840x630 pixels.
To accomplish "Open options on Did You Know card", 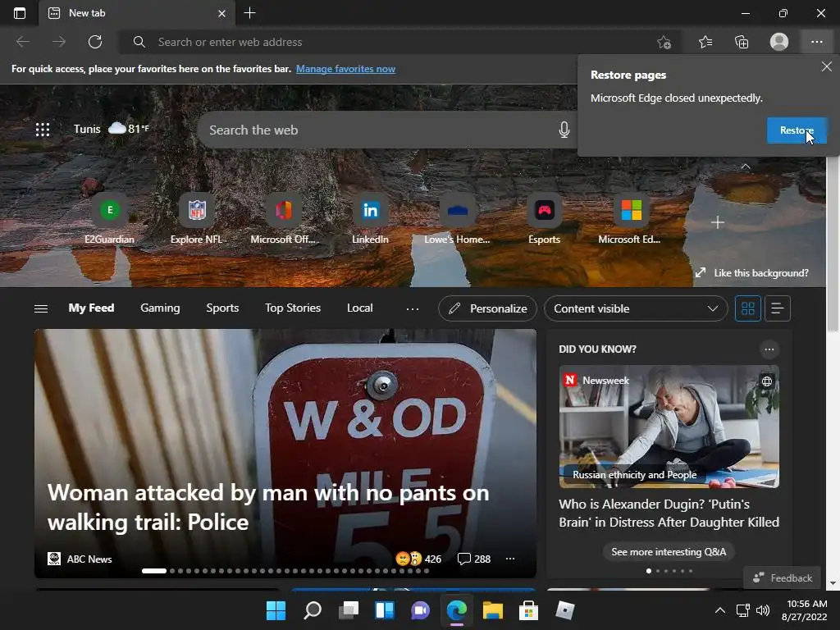I will [x=769, y=349].
